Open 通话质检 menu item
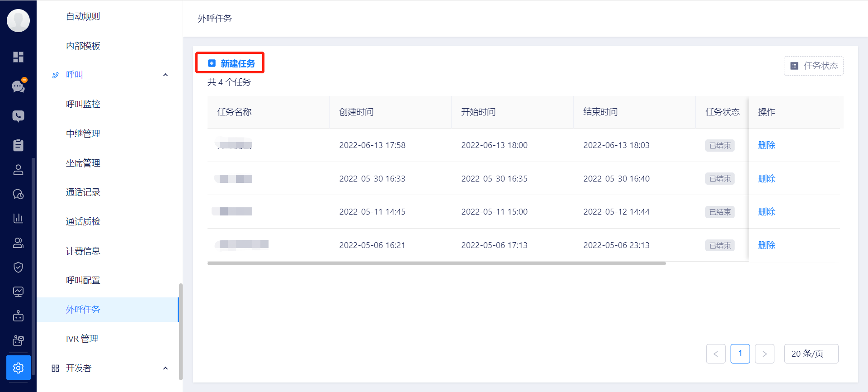This screenshot has height=392, width=868. click(83, 221)
